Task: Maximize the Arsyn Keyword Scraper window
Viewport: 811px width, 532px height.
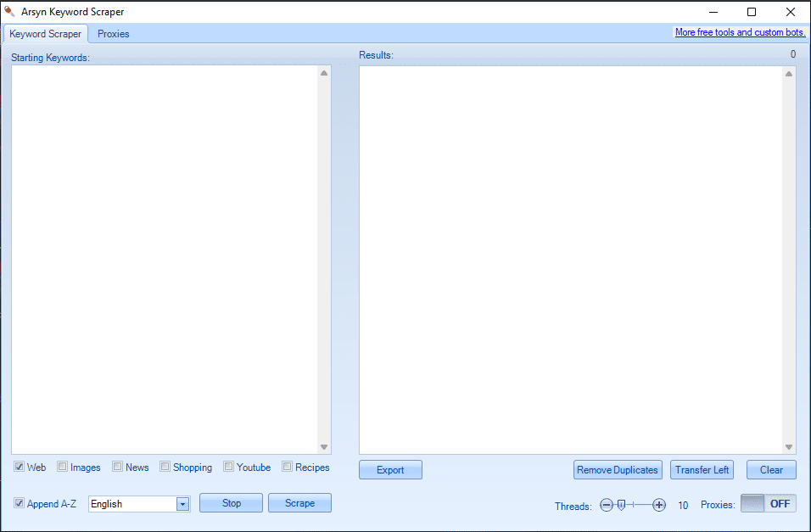Action: 752,12
